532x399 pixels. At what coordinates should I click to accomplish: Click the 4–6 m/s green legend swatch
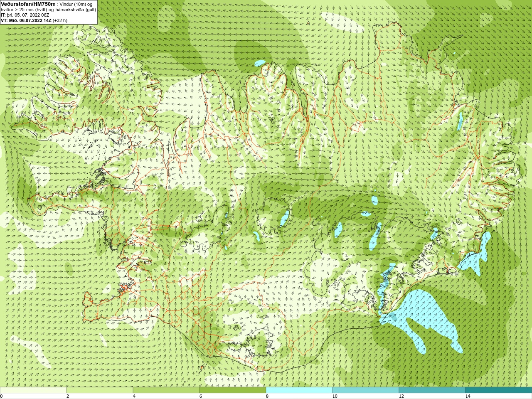(166, 390)
